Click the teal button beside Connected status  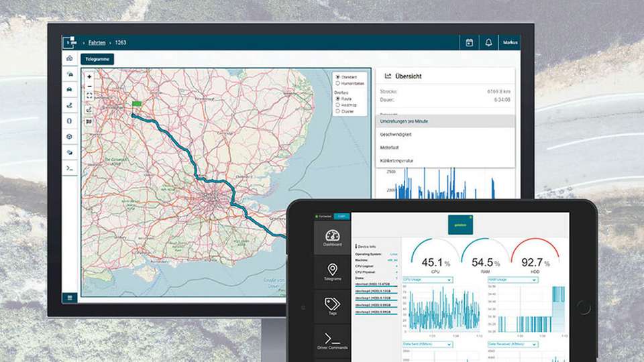(x=341, y=217)
